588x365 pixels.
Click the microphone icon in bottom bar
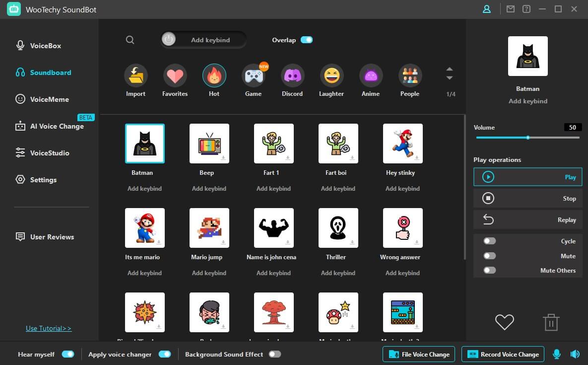tap(557, 354)
